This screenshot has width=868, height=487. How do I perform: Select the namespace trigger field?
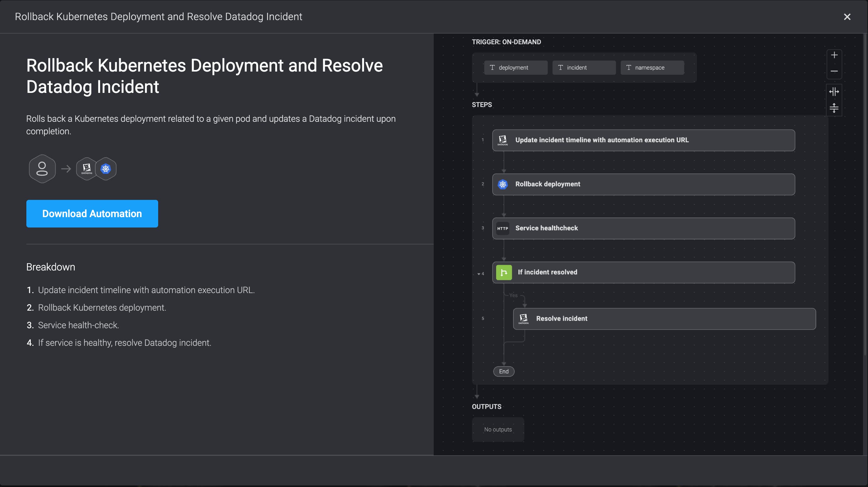[652, 67]
